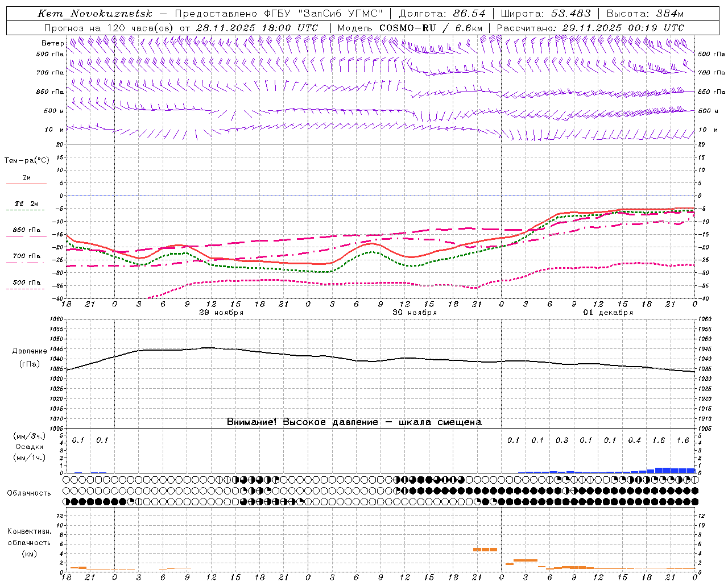The width and height of the screenshot is (728, 582).
Task: Click the station title Kem_Novokuznetsk
Action: pyautogui.click(x=94, y=14)
